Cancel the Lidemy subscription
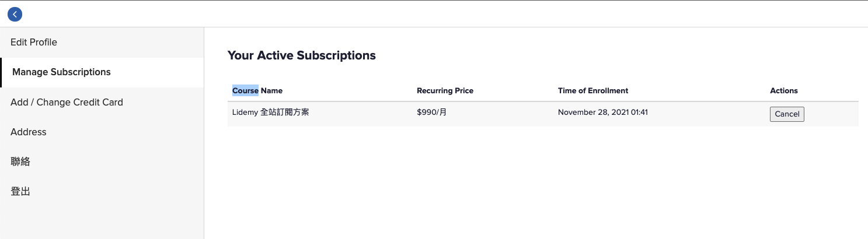The width and height of the screenshot is (868, 239). [787, 114]
